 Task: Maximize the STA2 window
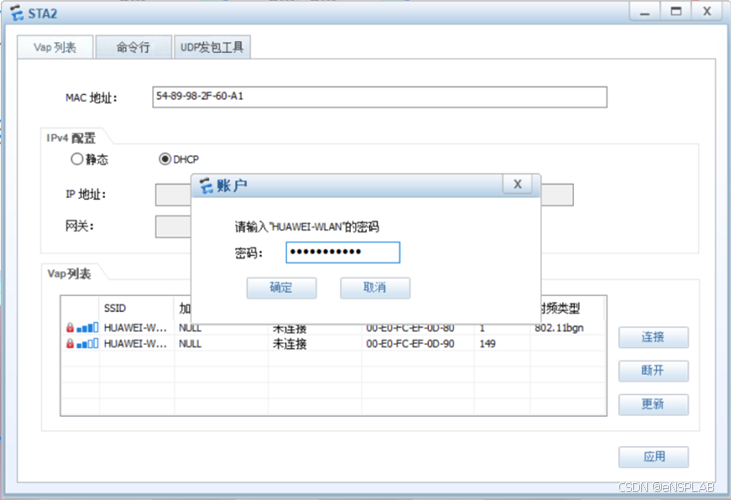point(676,11)
